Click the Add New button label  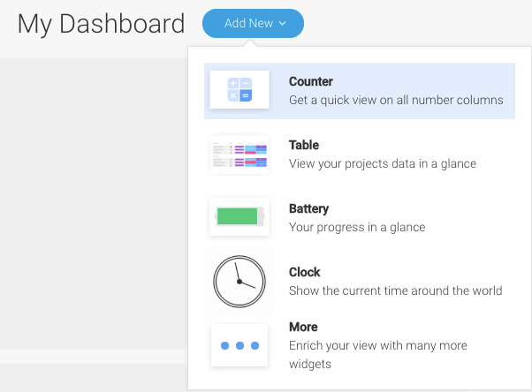248,23
